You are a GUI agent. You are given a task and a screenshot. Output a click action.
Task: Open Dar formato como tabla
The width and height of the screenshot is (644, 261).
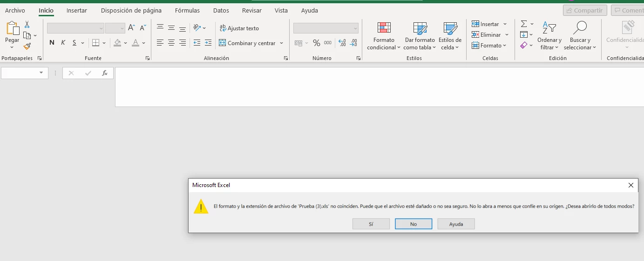pos(420,36)
